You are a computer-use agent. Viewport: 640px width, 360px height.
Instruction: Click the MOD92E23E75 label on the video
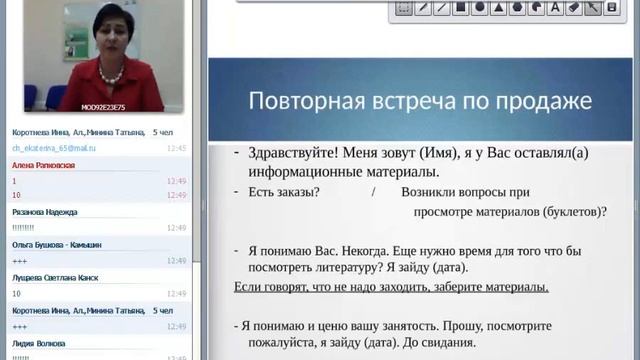(103, 108)
